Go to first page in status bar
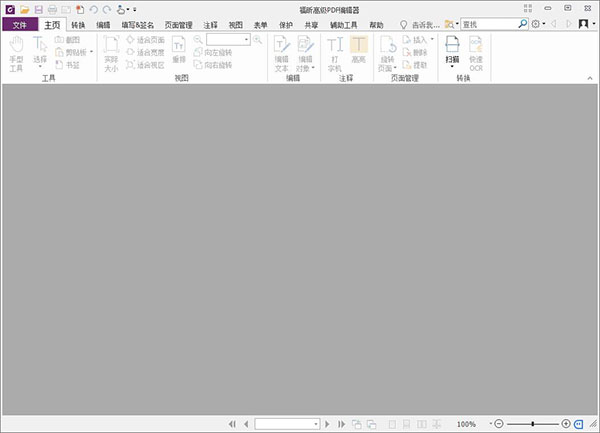The width and height of the screenshot is (600, 433). tap(232, 424)
